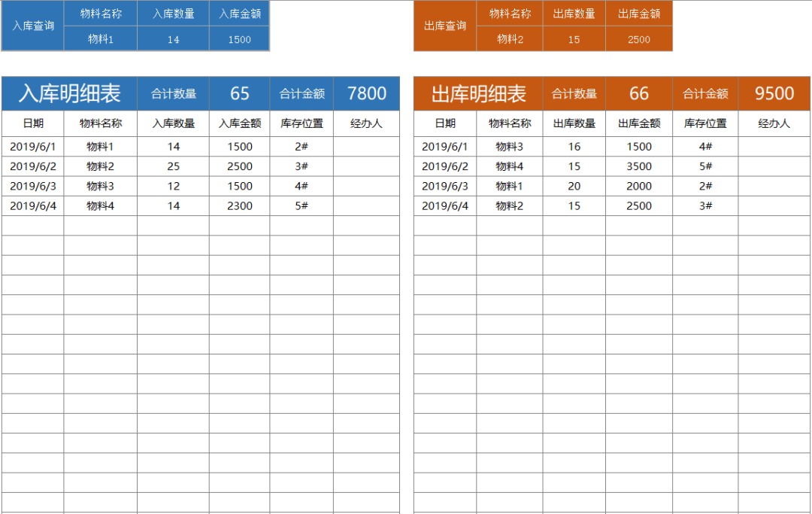Click empty 经办人 cell for 入库 2019/6/1
Screen dimensions: 812x514
(x=367, y=147)
